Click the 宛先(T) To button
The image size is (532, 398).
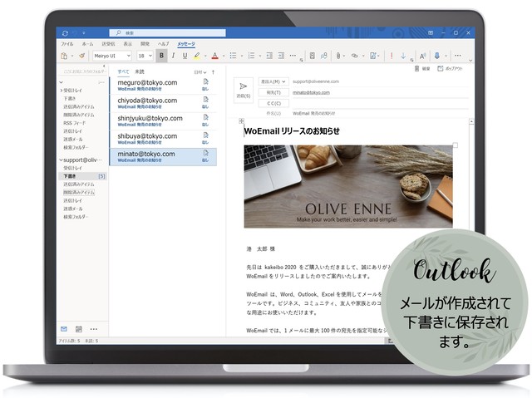pos(273,92)
